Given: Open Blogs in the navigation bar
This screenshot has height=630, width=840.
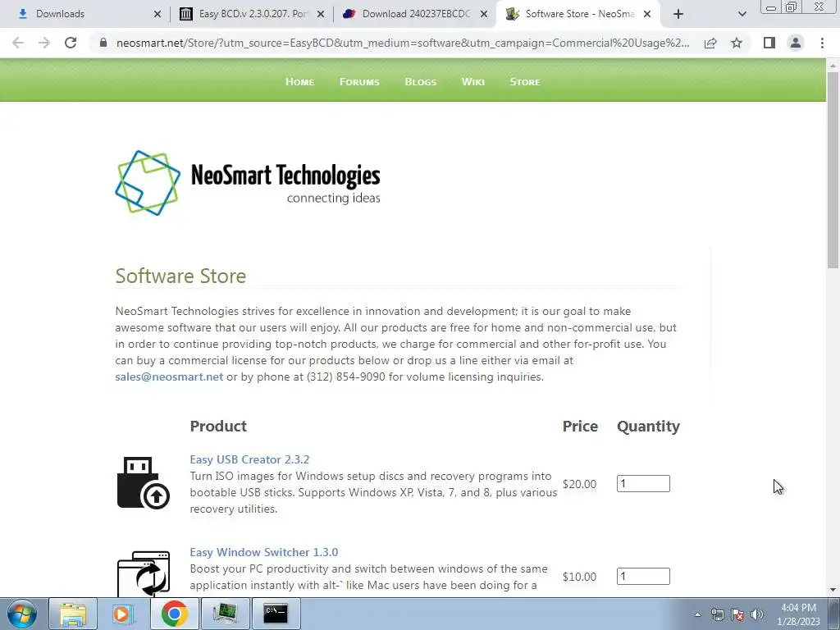Looking at the screenshot, I should point(421,82).
